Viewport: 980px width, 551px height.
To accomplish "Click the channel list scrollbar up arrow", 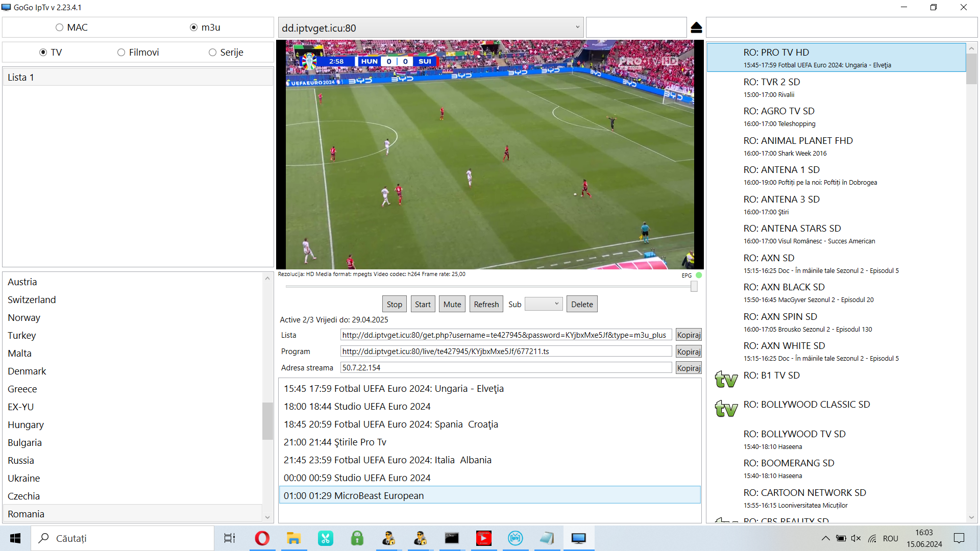I will click(x=971, y=48).
